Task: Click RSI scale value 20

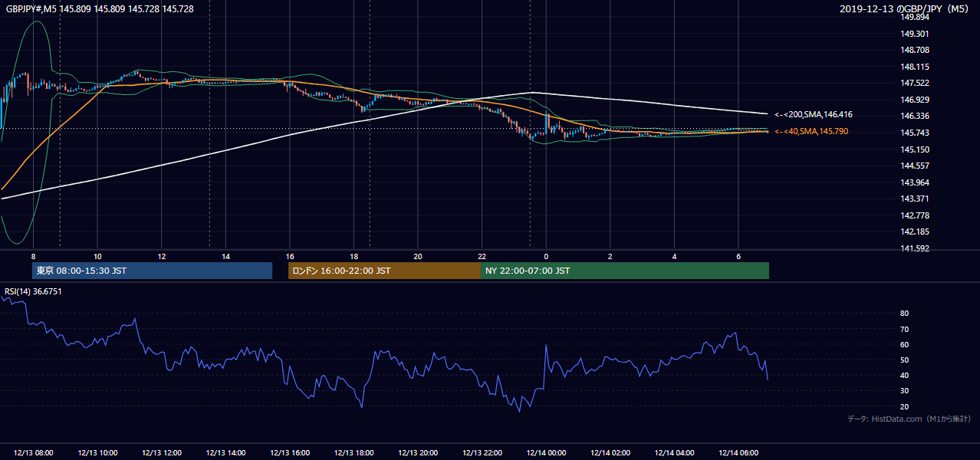Action: tap(905, 406)
